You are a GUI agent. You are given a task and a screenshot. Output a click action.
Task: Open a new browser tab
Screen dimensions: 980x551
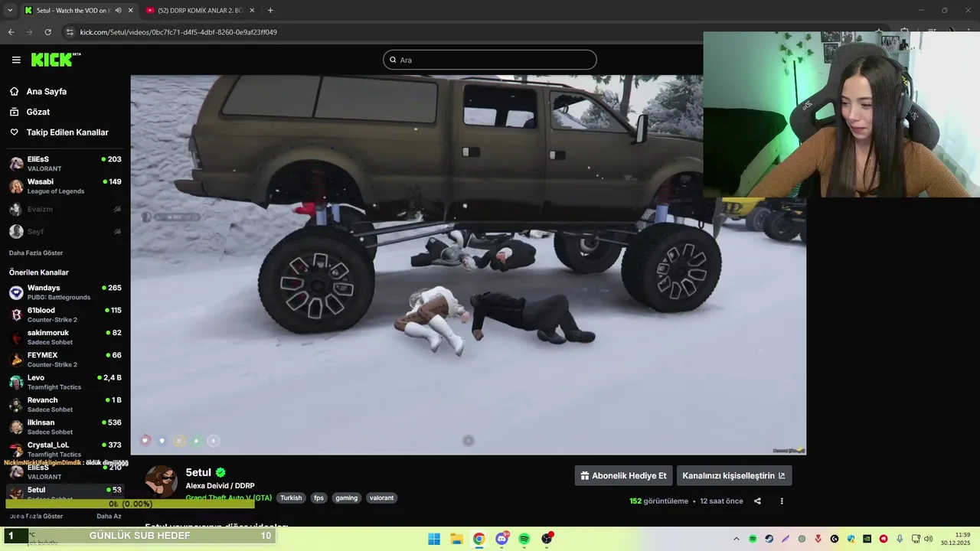pyautogui.click(x=270, y=11)
